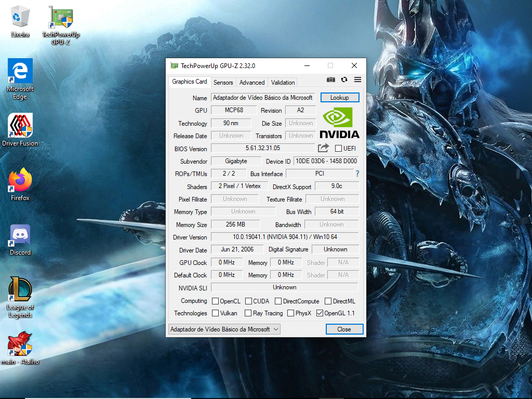Click the Digital Signature value Unknown

click(335, 250)
